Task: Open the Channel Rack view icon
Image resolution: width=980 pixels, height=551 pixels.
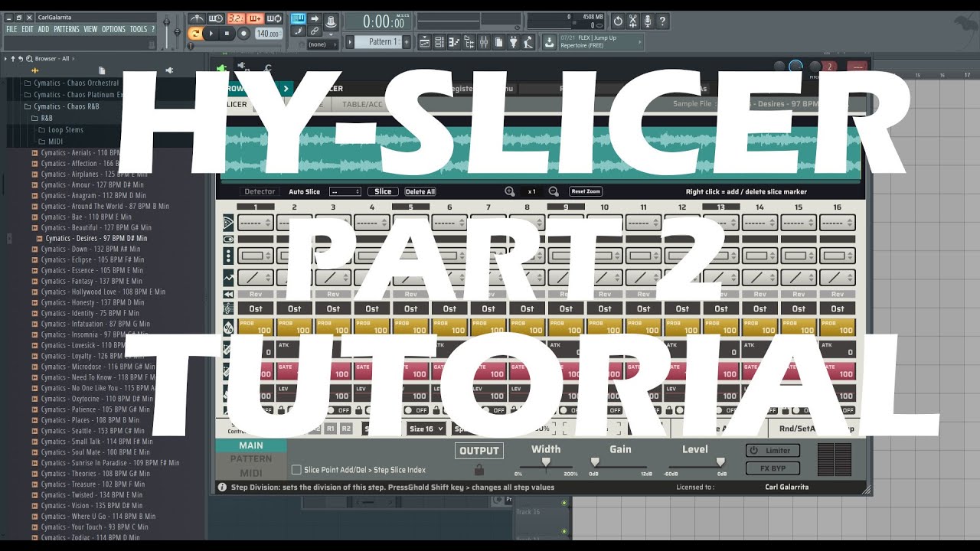Action: (439, 42)
